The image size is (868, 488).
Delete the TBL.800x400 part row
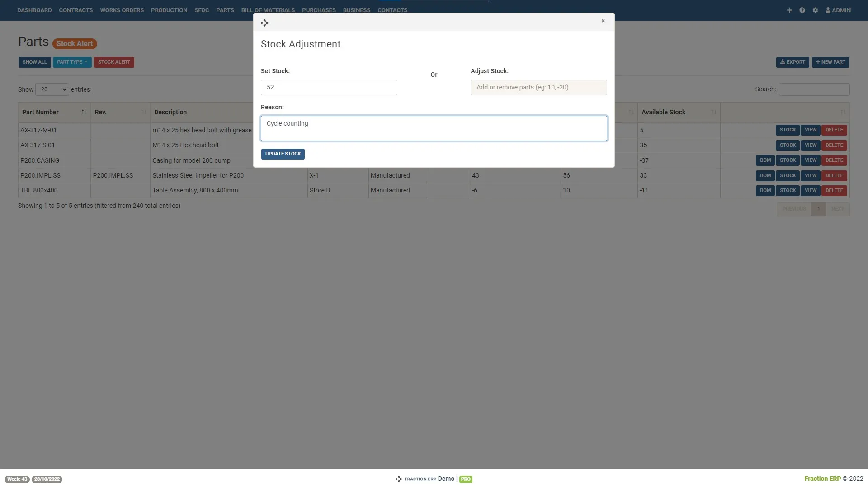(x=834, y=190)
